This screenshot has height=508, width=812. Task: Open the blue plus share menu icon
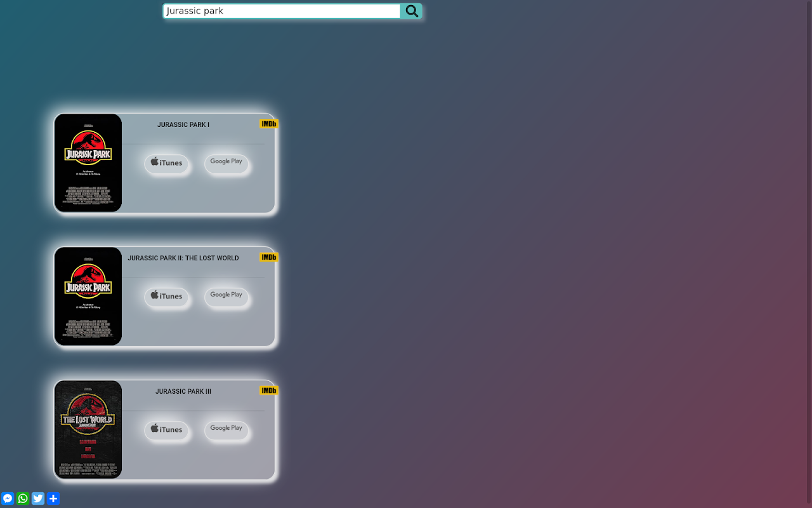pos(53,498)
